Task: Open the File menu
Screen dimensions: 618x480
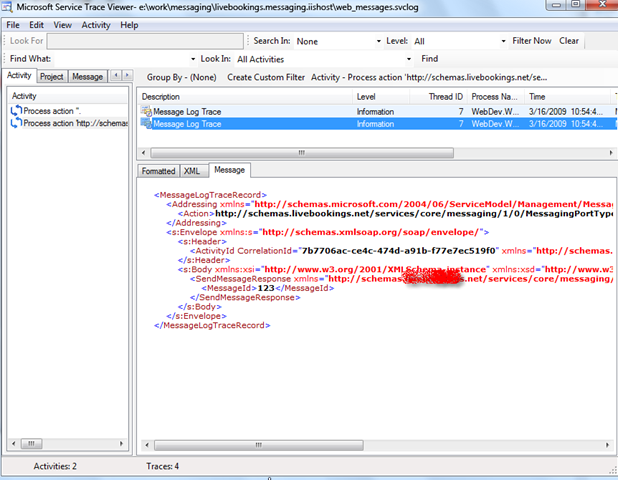Action: 13,24
